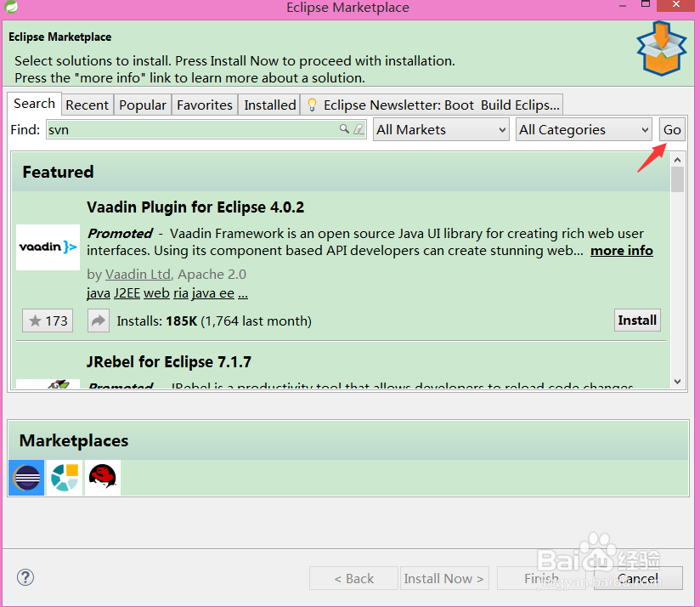The height and width of the screenshot is (607, 700).
Task: Open the more info link for Vaadin
Action: pyautogui.click(x=622, y=251)
